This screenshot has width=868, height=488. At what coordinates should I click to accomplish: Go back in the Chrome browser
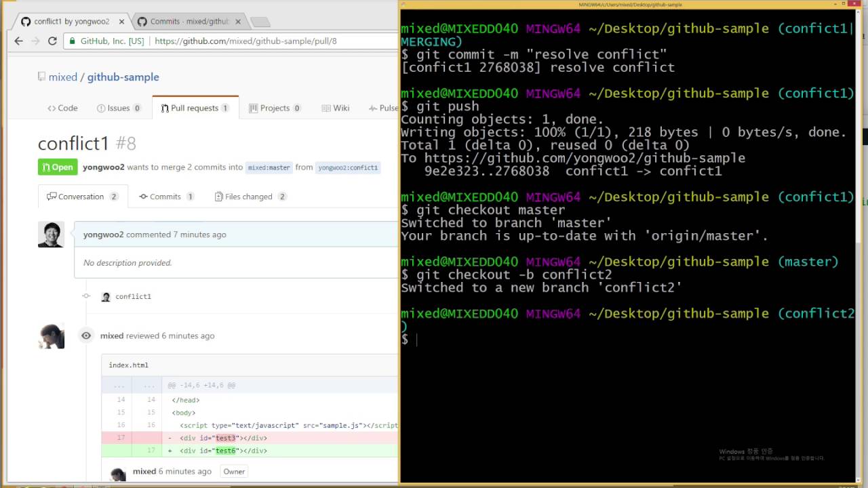click(x=18, y=41)
